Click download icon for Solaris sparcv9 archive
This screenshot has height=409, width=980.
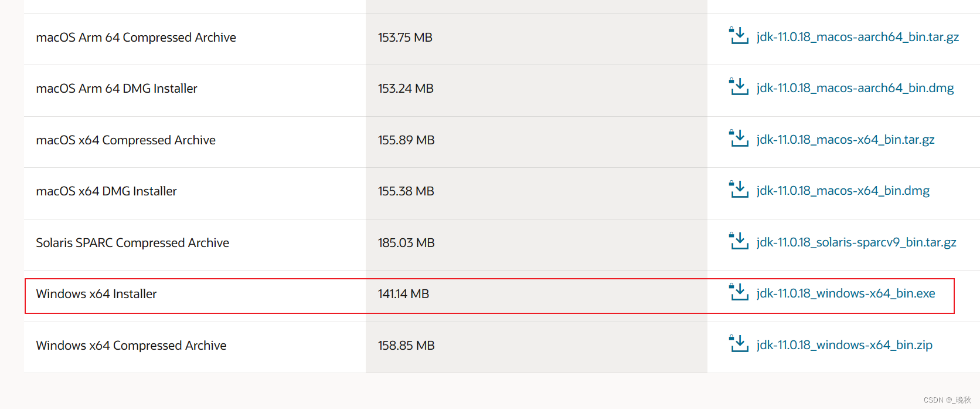(739, 241)
